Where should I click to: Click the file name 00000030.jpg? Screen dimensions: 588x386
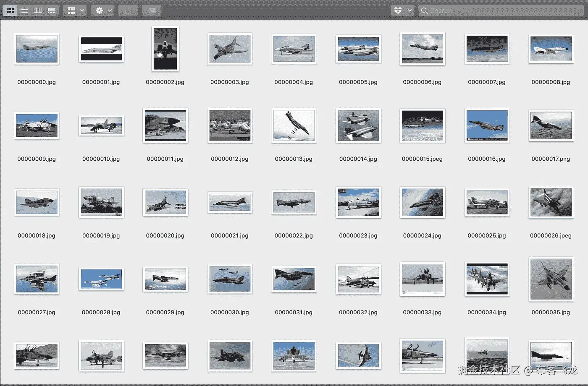[x=230, y=313]
